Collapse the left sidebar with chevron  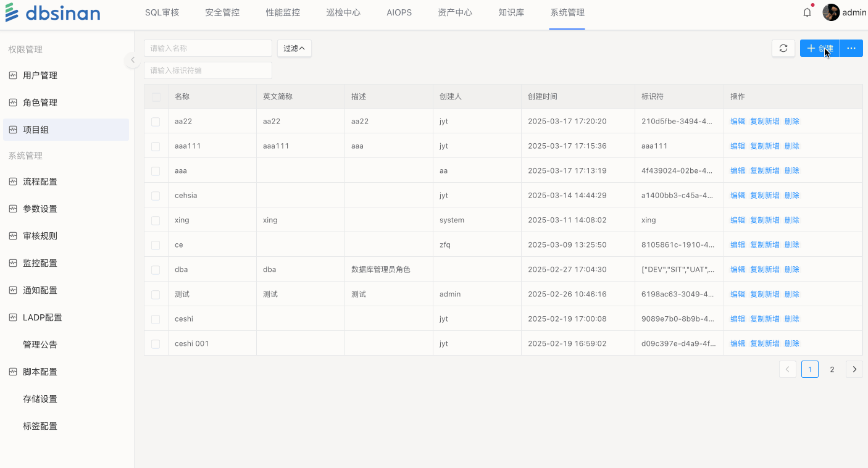point(132,60)
